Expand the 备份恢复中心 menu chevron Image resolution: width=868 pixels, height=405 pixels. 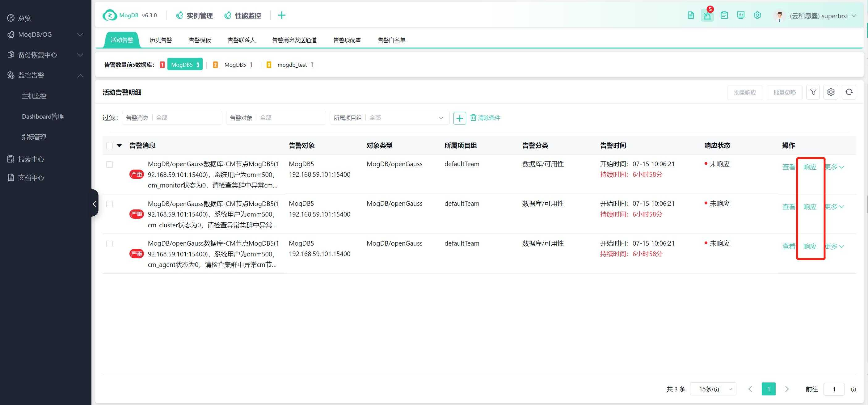[x=80, y=55]
